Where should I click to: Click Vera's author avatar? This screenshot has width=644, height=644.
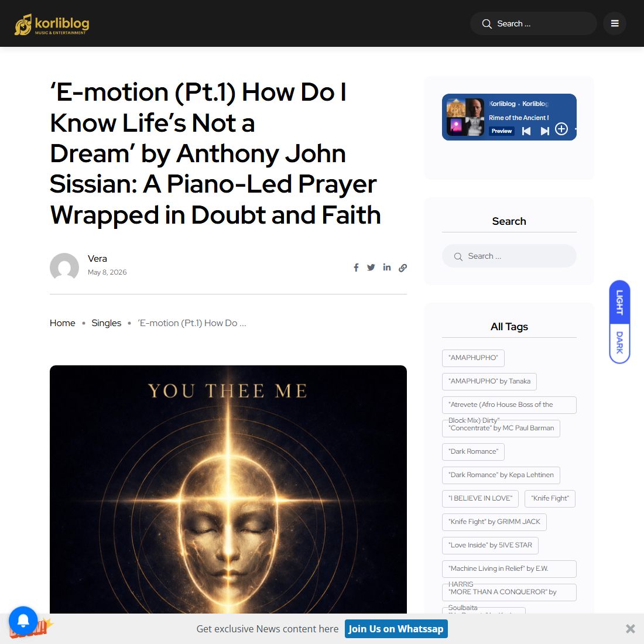tap(64, 266)
